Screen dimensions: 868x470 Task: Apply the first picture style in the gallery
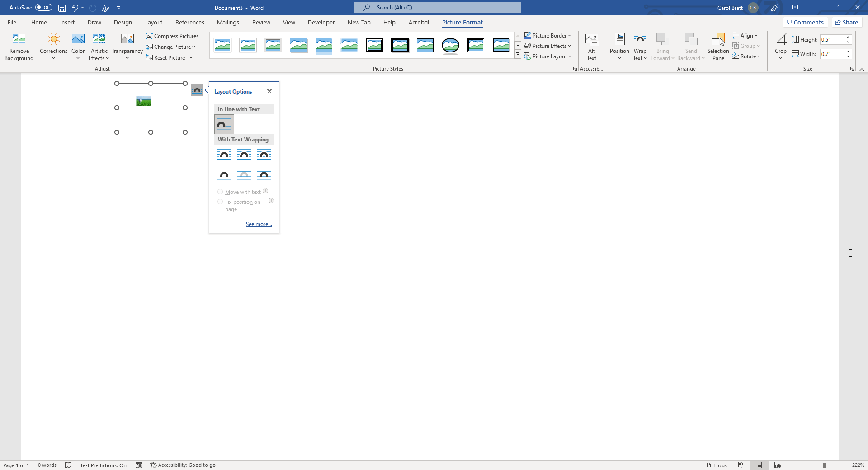222,45
